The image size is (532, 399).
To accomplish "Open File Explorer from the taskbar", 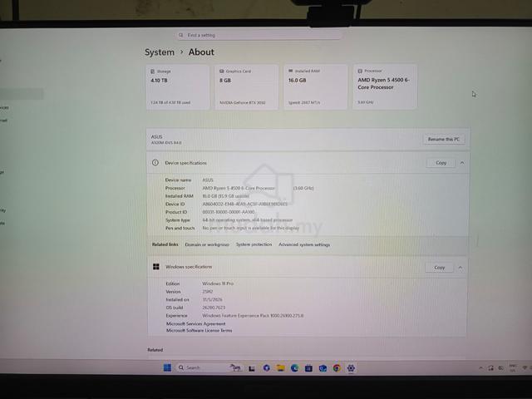I will pos(280,367).
